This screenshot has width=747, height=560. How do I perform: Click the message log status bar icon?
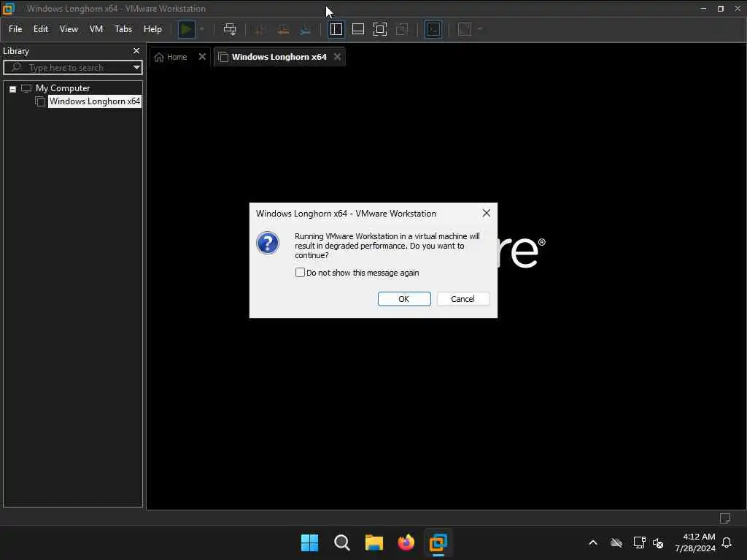coord(725,518)
